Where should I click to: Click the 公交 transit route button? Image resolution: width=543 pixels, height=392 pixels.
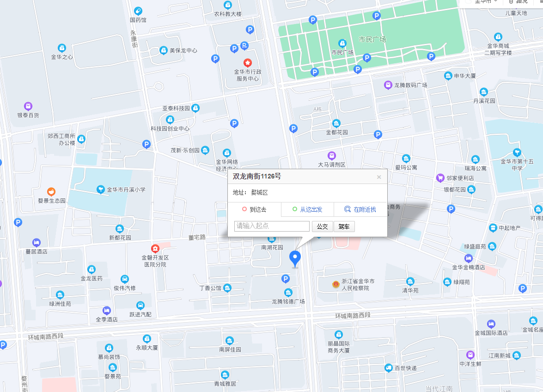[322, 226]
